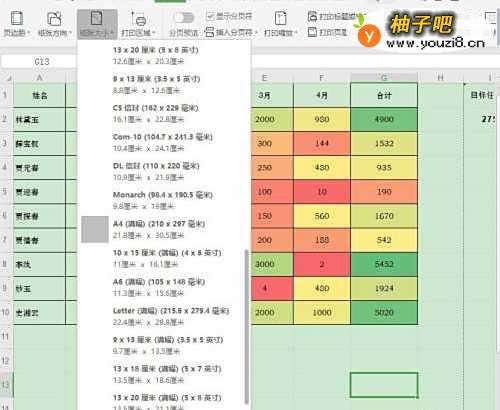Screen dimensions: 500x410
Task: Click the print area (打印区域) icon
Action: click(138, 19)
